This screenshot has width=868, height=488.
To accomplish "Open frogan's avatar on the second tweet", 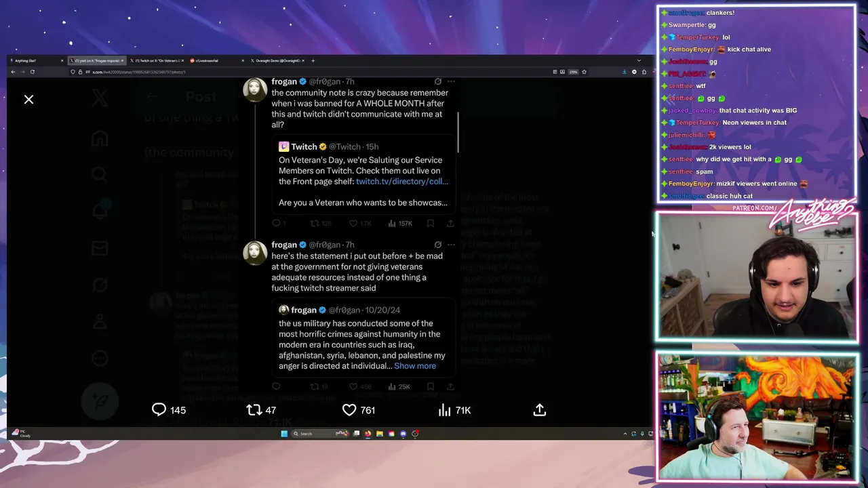I will 255,252.
